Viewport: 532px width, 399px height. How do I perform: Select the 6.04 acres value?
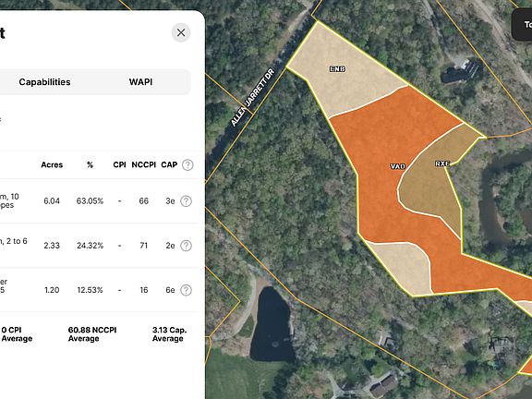[52, 200]
